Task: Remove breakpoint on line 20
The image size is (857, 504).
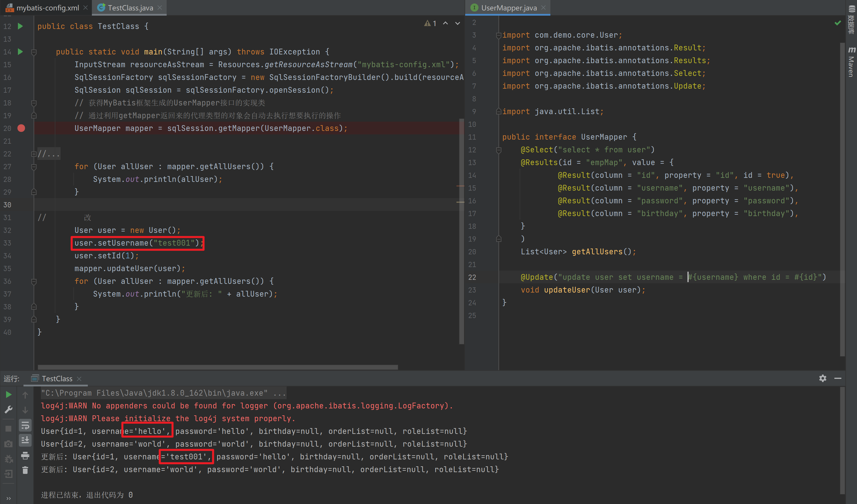Action: click(21, 128)
